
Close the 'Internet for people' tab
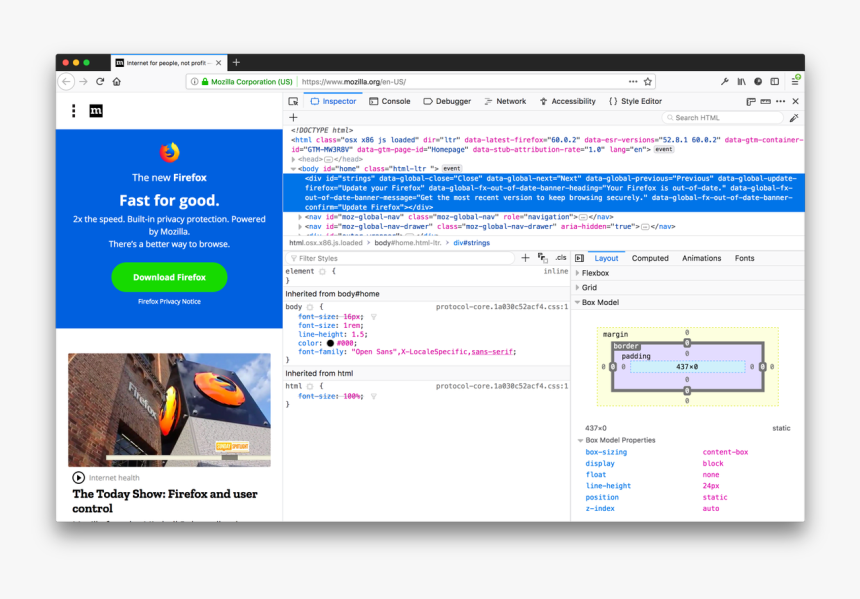(x=218, y=63)
